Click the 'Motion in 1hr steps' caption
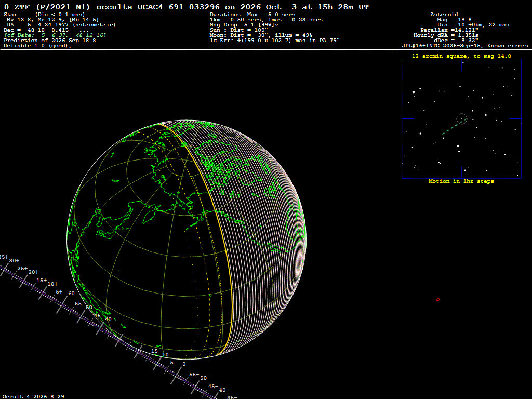This screenshot has width=532, height=399. (x=461, y=181)
